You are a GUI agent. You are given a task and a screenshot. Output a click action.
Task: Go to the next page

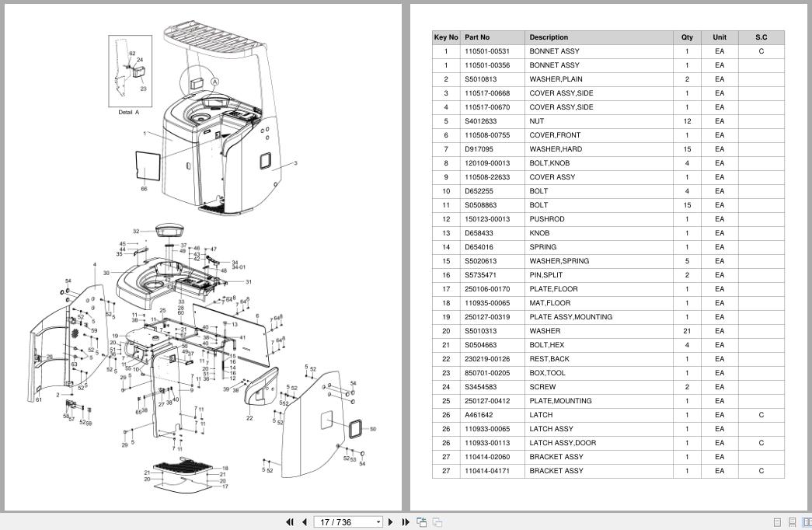(391, 522)
